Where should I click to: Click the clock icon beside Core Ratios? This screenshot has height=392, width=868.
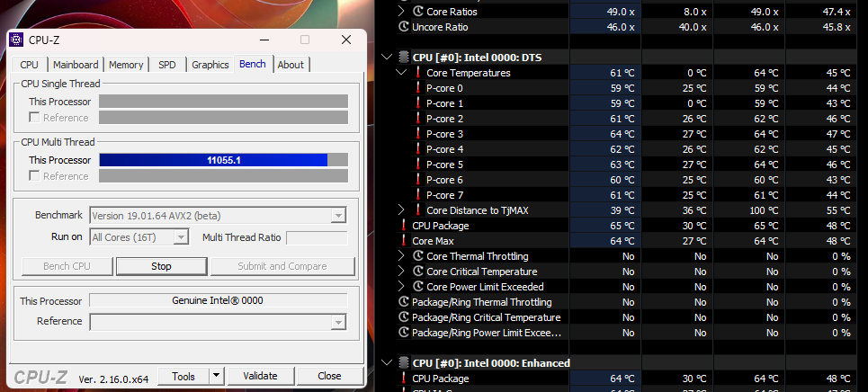[x=418, y=11]
